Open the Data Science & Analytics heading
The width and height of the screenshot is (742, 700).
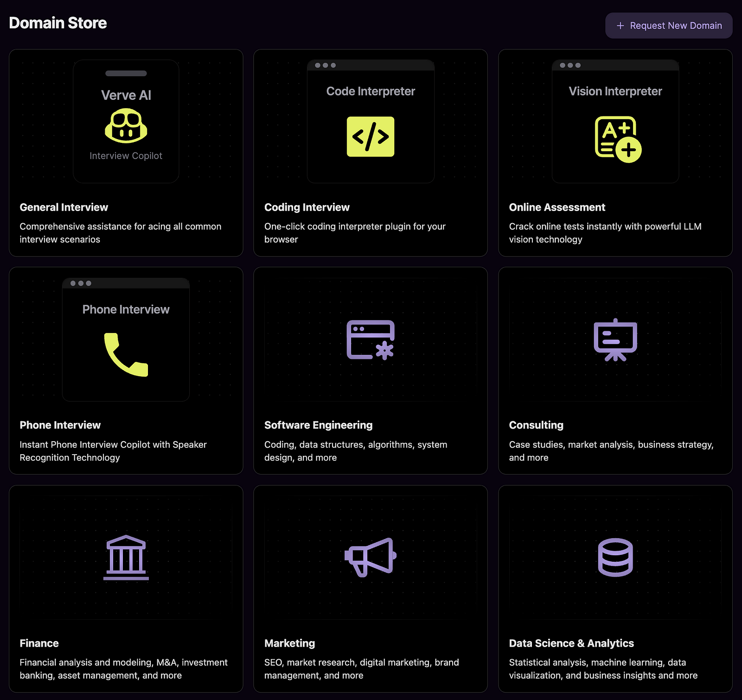[571, 643]
